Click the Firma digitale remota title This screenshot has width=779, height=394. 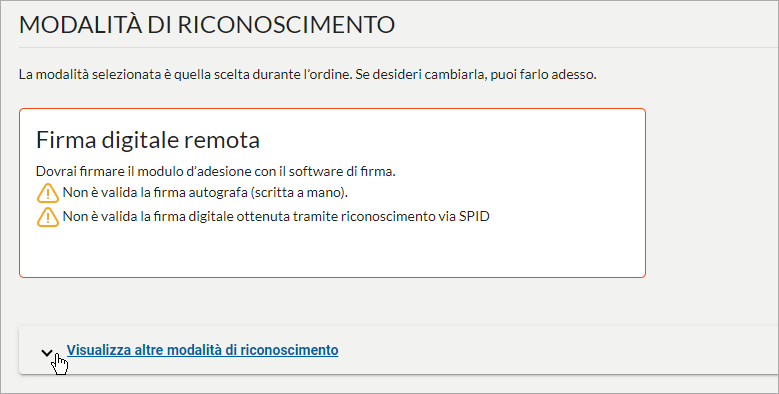[x=148, y=140]
